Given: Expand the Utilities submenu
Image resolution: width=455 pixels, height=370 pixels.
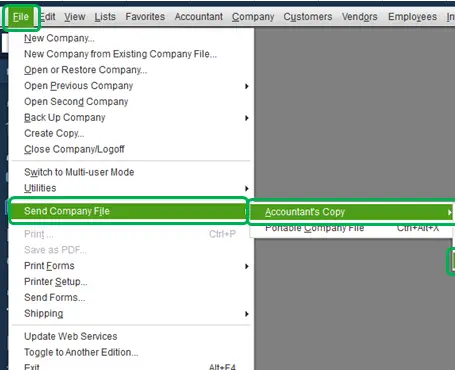Looking at the screenshot, I should tap(131, 188).
